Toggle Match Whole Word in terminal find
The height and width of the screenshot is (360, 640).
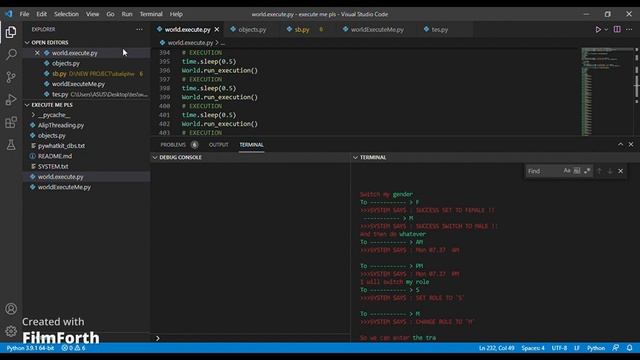(577, 171)
